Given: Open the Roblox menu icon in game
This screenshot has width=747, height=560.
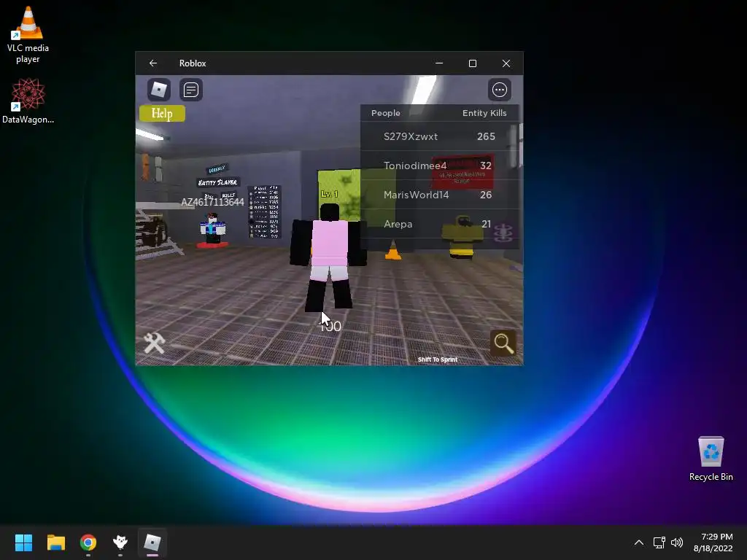Looking at the screenshot, I should 158,90.
